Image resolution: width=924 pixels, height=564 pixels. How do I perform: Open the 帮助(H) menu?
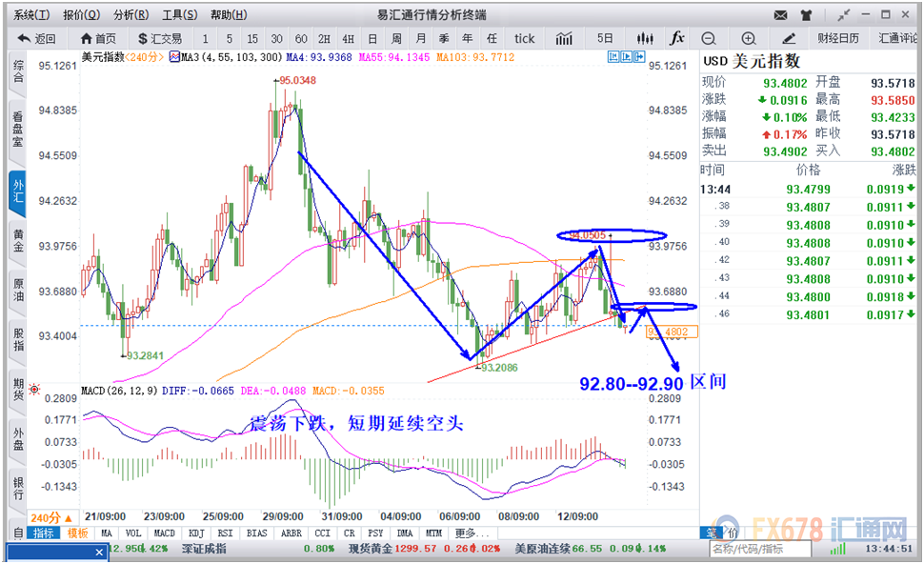click(x=229, y=14)
